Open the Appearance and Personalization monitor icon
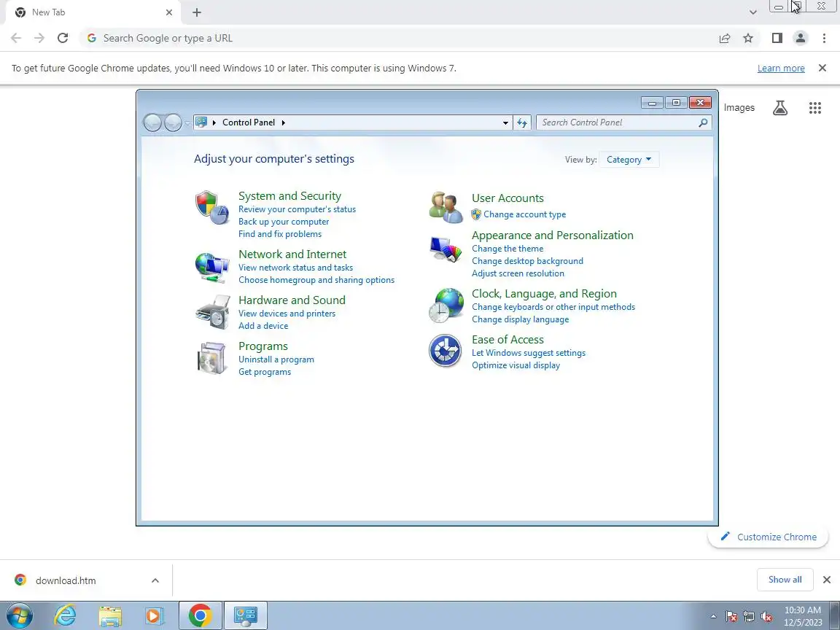The image size is (840, 630). click(446, 249)
